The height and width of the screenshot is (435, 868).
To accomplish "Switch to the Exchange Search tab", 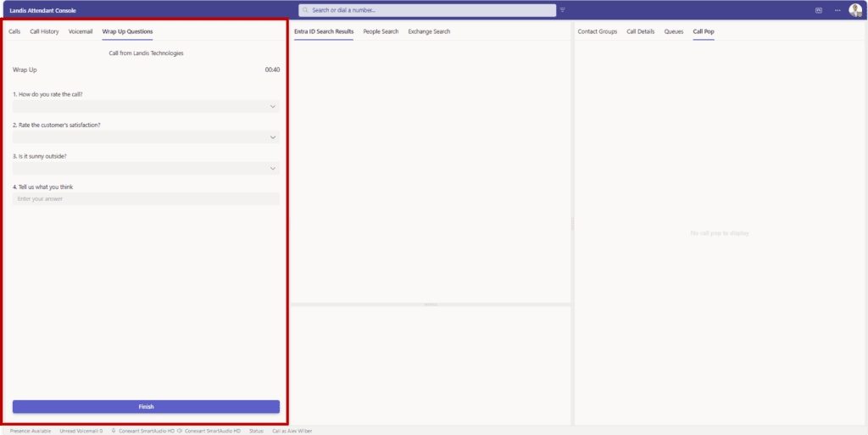I will (x=429, y=31).
